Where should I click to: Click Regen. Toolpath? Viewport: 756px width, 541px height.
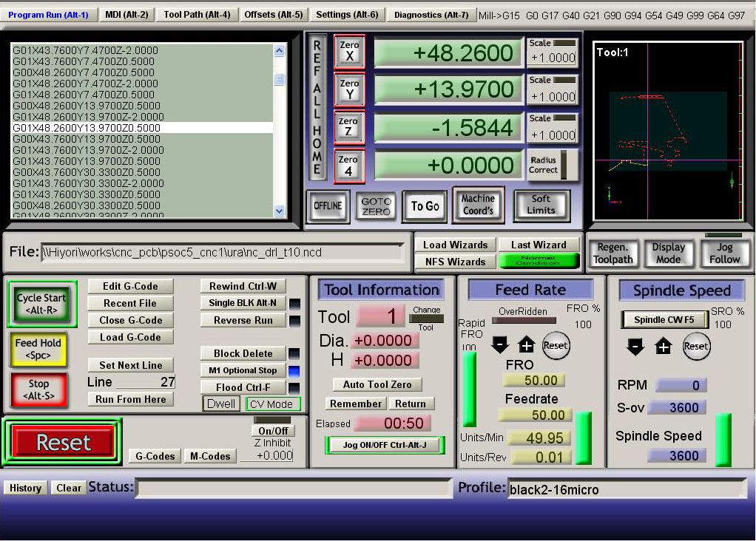tap(612, 254)
